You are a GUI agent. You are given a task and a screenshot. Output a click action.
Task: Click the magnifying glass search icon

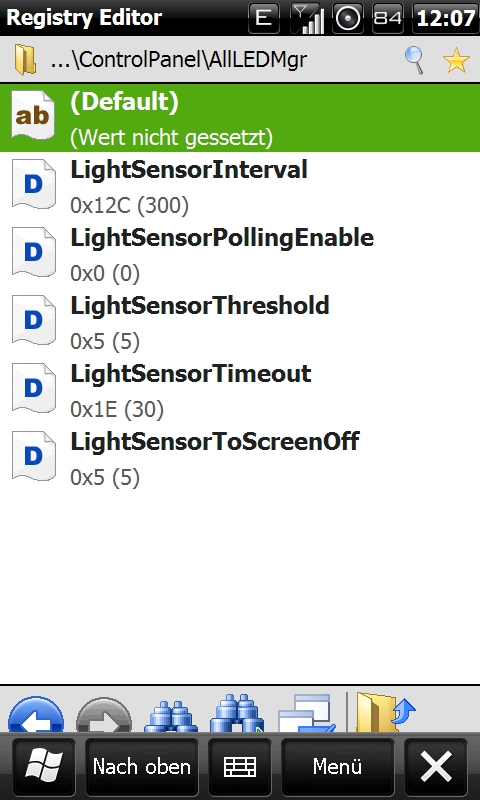415,60
